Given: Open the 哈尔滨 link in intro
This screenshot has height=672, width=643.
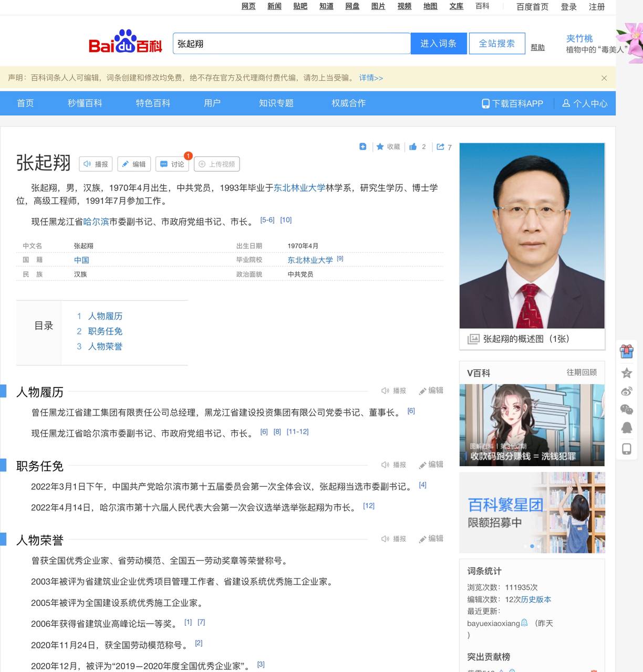Looking at the screenshot, I should point(96,222).
